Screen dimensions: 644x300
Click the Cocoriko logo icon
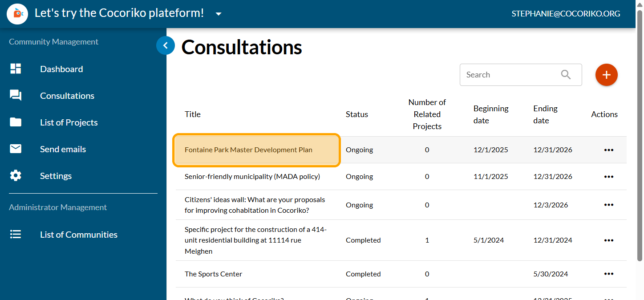[x=18, y=14]
